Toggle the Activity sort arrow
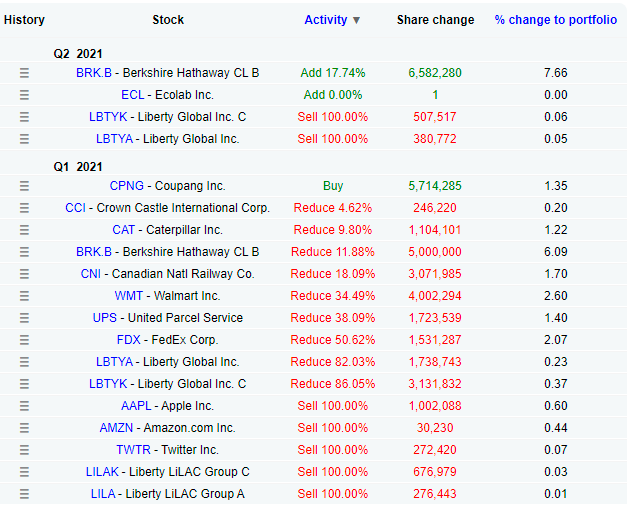The height and width of the screenshot is (505, 627). coord(356,20)
